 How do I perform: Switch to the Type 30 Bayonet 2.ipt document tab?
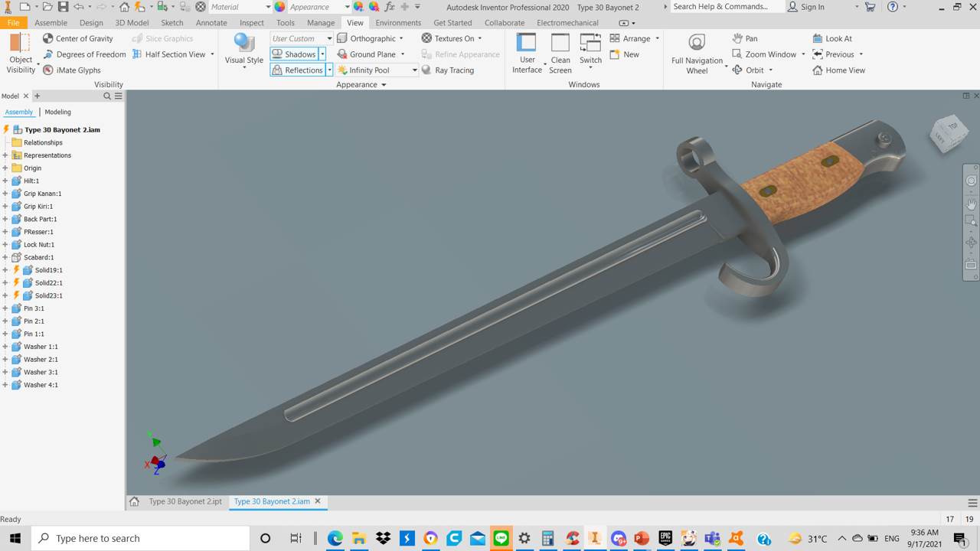pyautogui.click(x=185, y=502)
